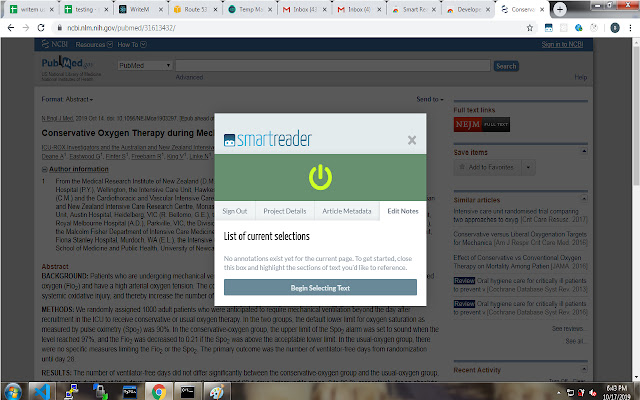Click See reviews link
Viewport: 640px width, 400px height.
coord(569,329)
